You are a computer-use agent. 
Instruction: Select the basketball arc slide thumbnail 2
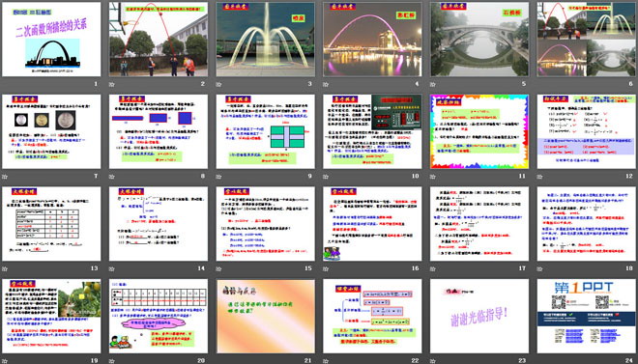159,40
